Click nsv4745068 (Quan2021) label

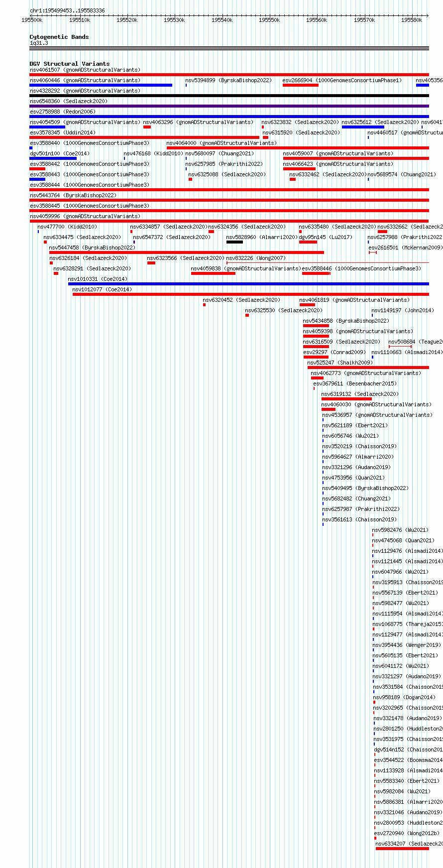pyautogui.click(x=403, y=540)
